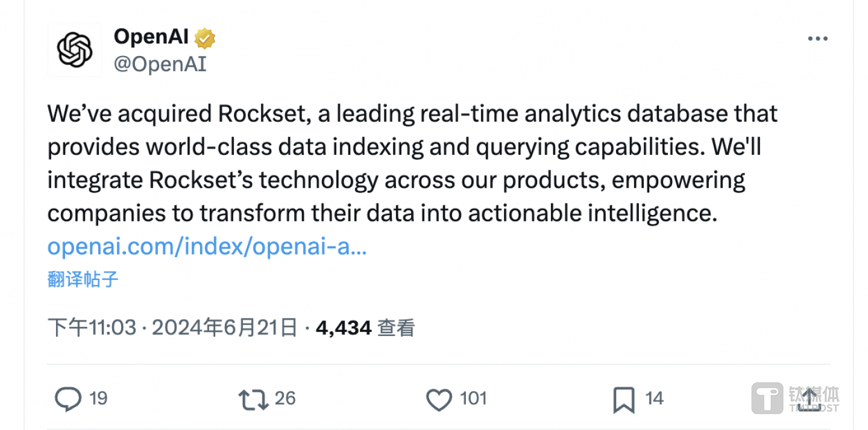
Task: Click the @OpenAI handle
Action: click(160, 64)
